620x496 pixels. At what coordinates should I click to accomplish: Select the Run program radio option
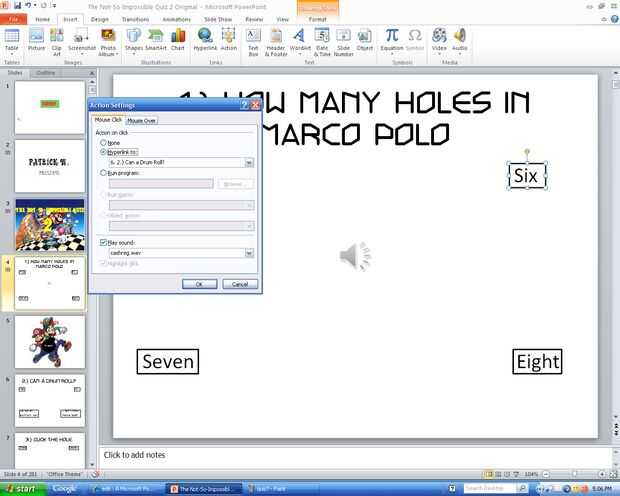(x=104, y=173)
